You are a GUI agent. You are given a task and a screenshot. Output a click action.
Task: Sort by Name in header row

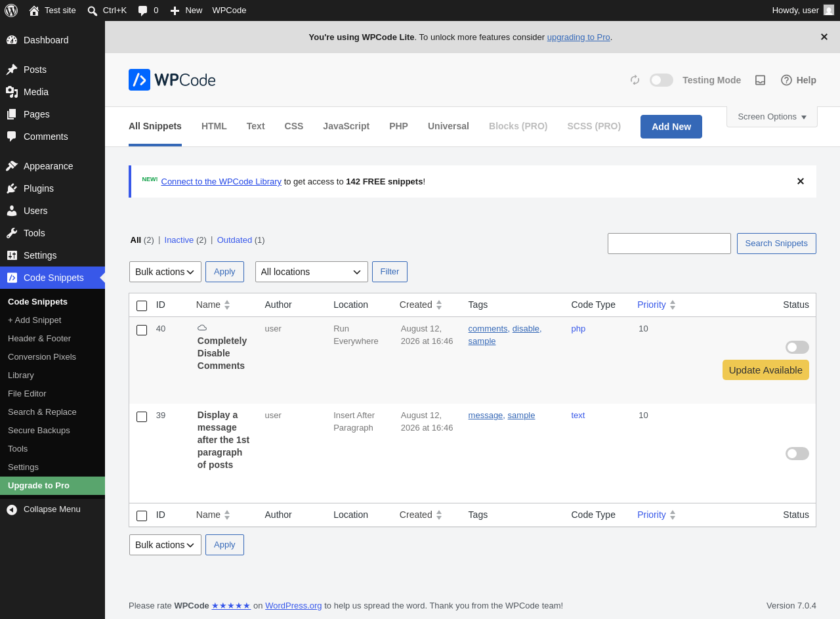tap(213, 305)
